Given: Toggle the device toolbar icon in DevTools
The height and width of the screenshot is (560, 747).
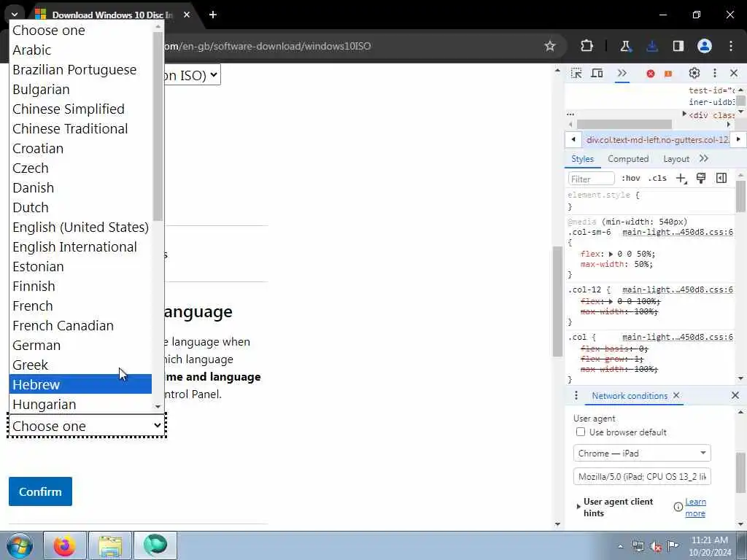Looking at the screenshot, I should (597, 74).
